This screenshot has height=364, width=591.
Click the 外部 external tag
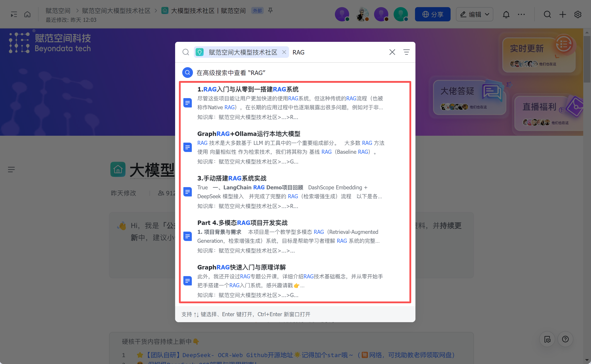pyautogui.click(x=257, y=11)
